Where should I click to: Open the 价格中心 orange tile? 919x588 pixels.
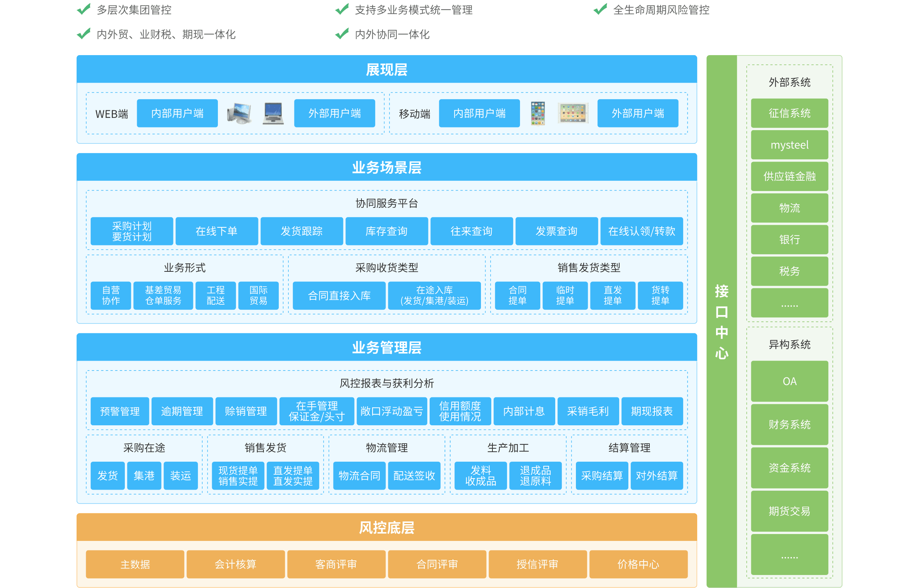pyautogui.click(x=638, y=564)
